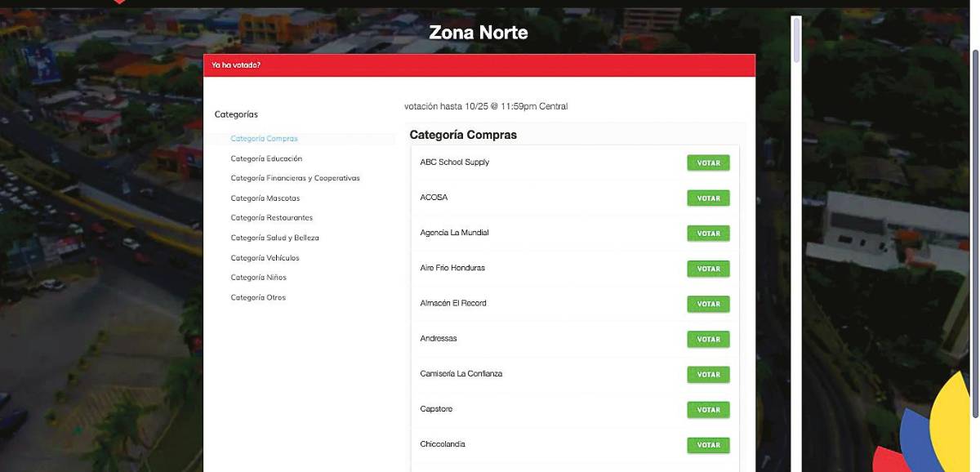Select Categoría Mascotas
The width and height of the screenshot is (980, 472).
click(265, 198)
